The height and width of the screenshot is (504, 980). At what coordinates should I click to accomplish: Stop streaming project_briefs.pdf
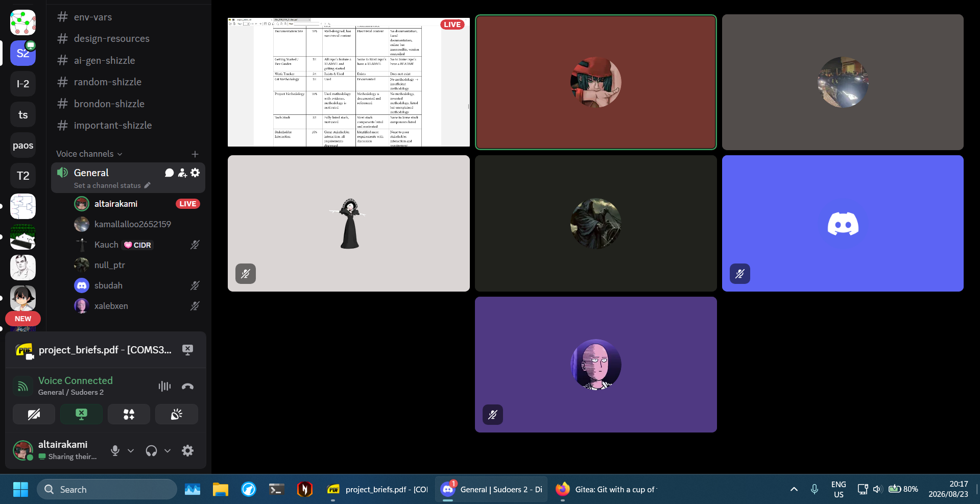(187, 350)
